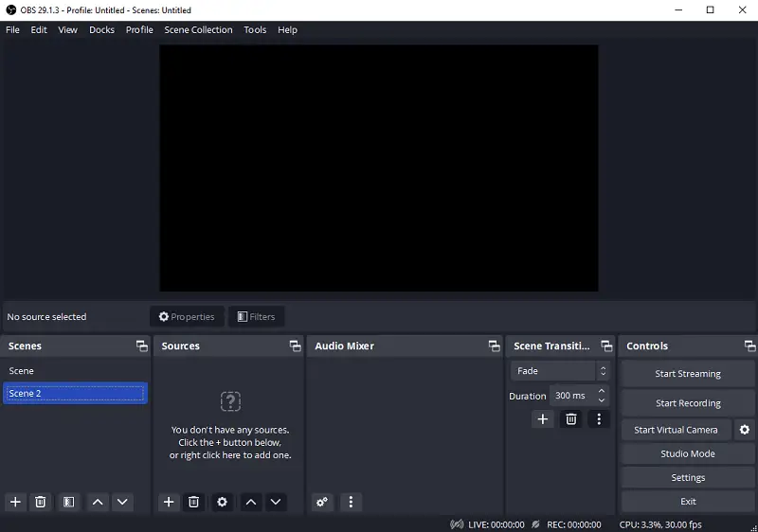Click the REC status icon

(535, 524)
